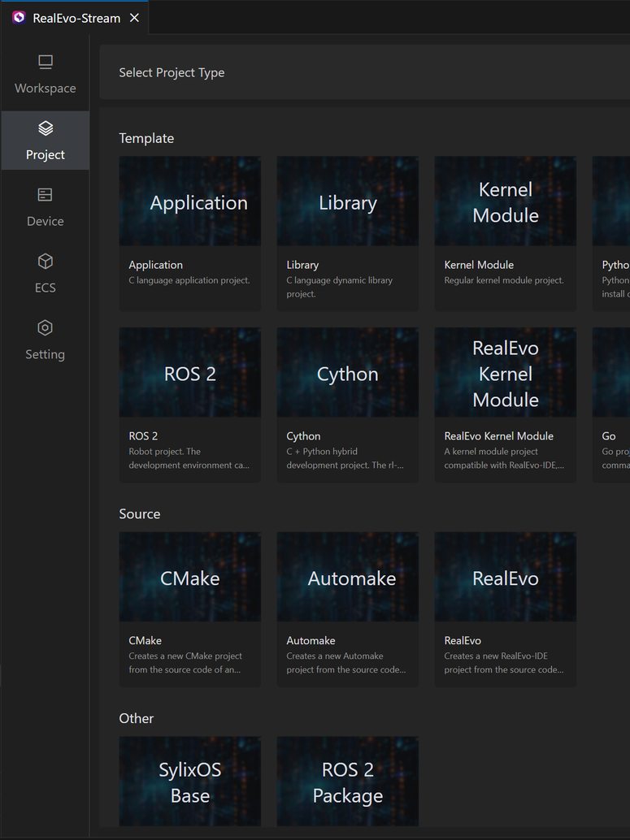This screenshot has height=840, width=630.
Task: Click the 'Creates a new Automake' text
Action: pos(335,656)
